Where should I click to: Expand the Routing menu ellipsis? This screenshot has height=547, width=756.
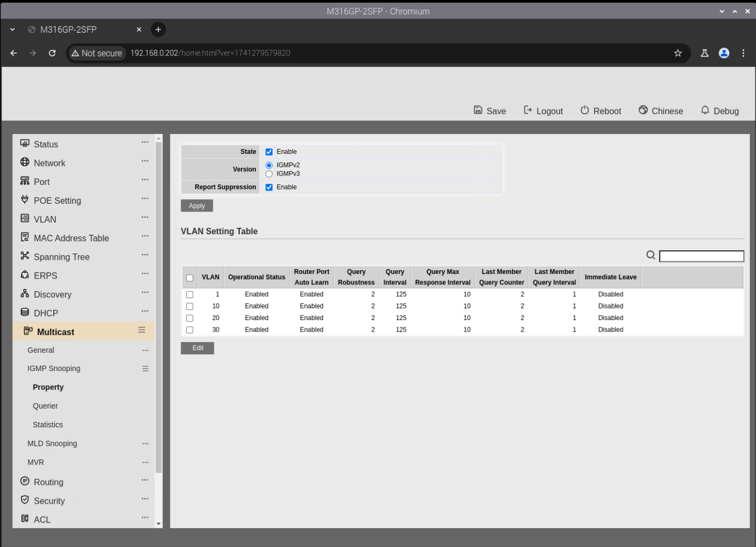pos(145,480)
